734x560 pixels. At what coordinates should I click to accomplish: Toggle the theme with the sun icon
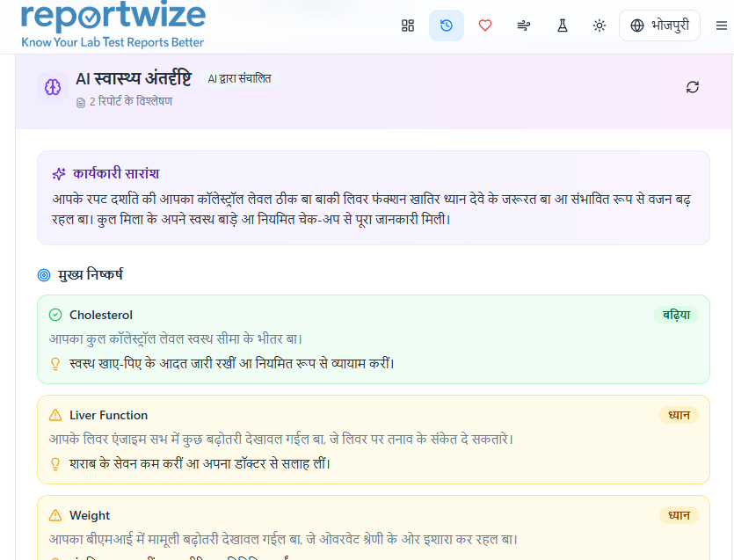(600, 25)
